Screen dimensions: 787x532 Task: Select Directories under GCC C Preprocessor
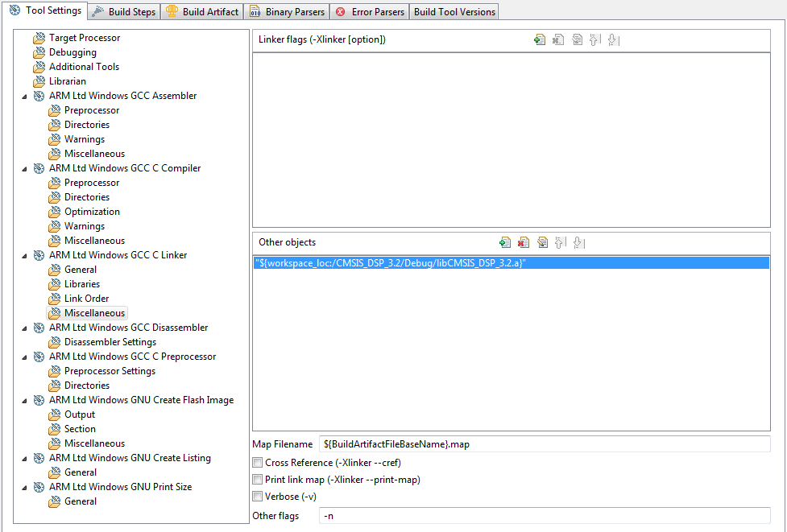87,385
